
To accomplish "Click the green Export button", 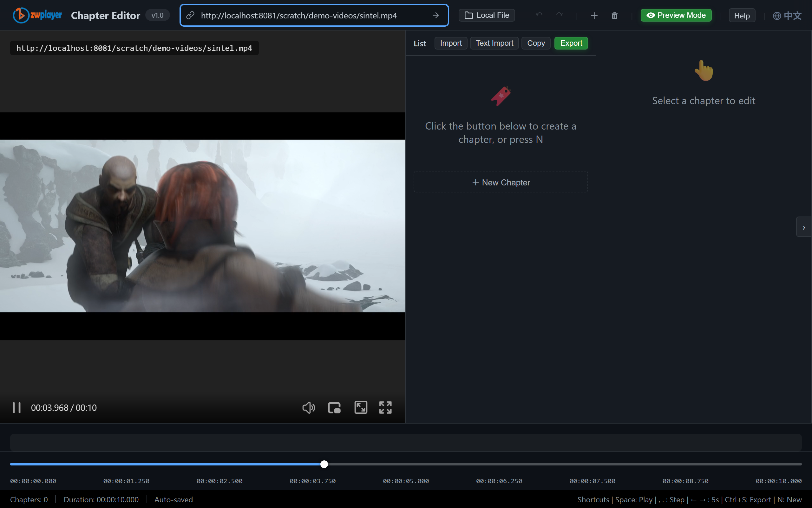I will coord(571,43).
